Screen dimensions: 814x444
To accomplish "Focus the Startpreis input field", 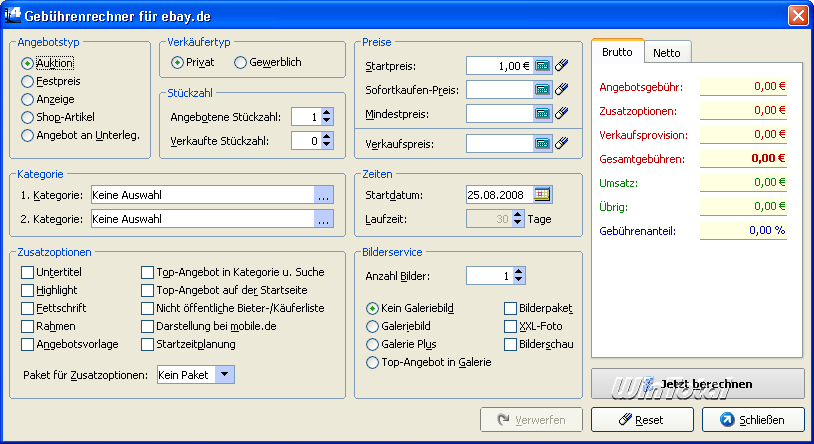I will [x=500, y=66].
